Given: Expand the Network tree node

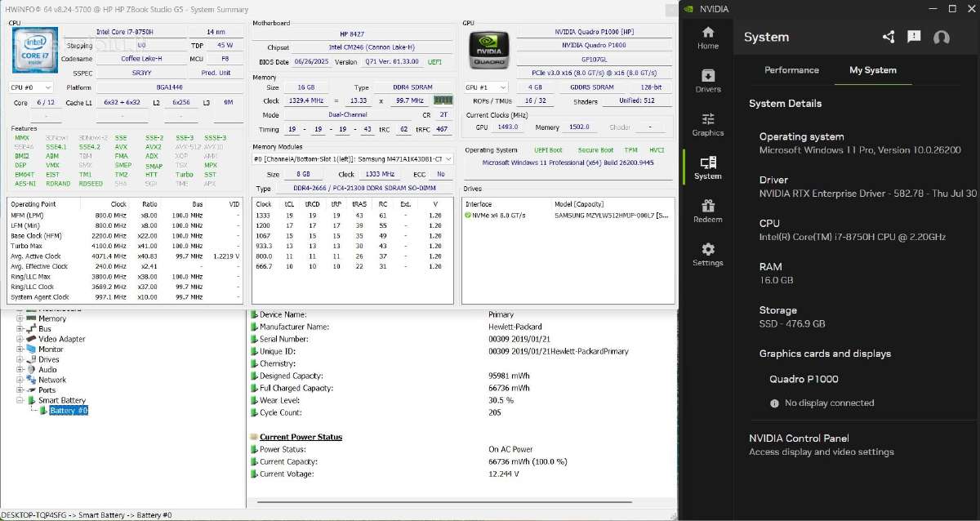Looking at the screenshot, I should pos(20,380).
